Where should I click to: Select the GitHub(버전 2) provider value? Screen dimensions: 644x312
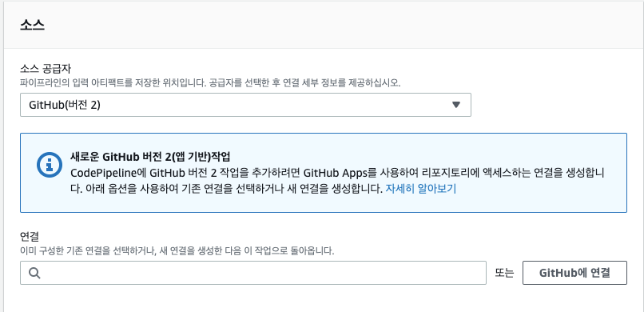65,105
